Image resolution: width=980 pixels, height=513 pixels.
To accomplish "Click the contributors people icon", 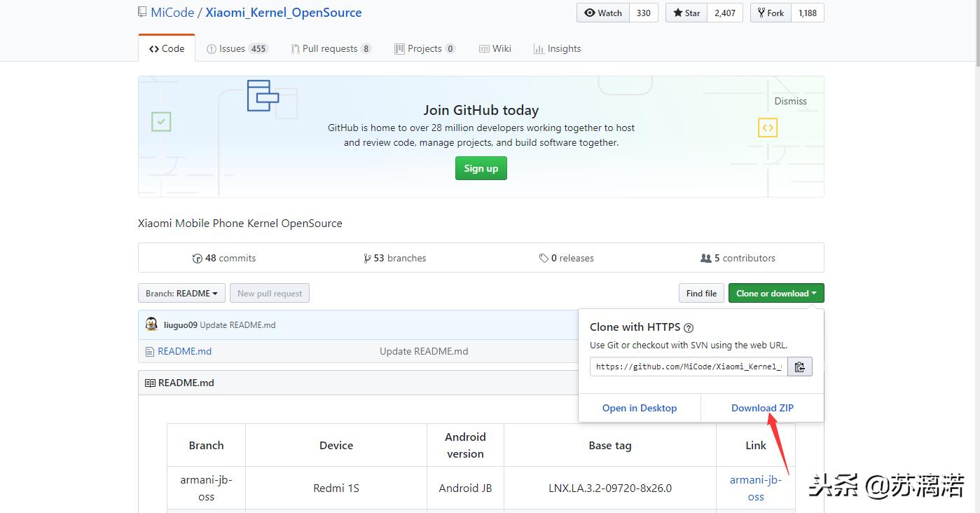I will pyautogui.click(x=705, y=258).
